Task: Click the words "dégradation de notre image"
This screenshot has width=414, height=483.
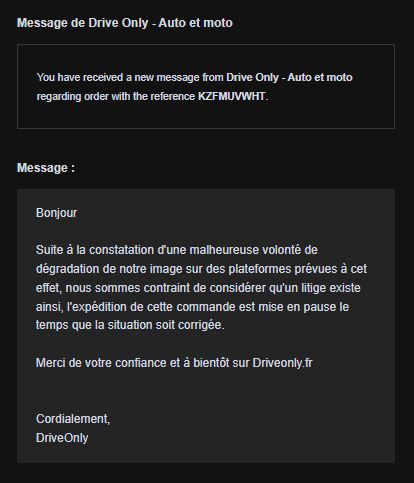Action: tap(109, 269)
